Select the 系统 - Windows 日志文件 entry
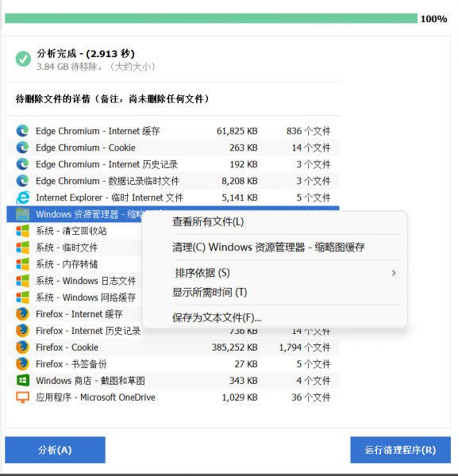The width and height of the screenshot is (458, 476). click(86, 281)
